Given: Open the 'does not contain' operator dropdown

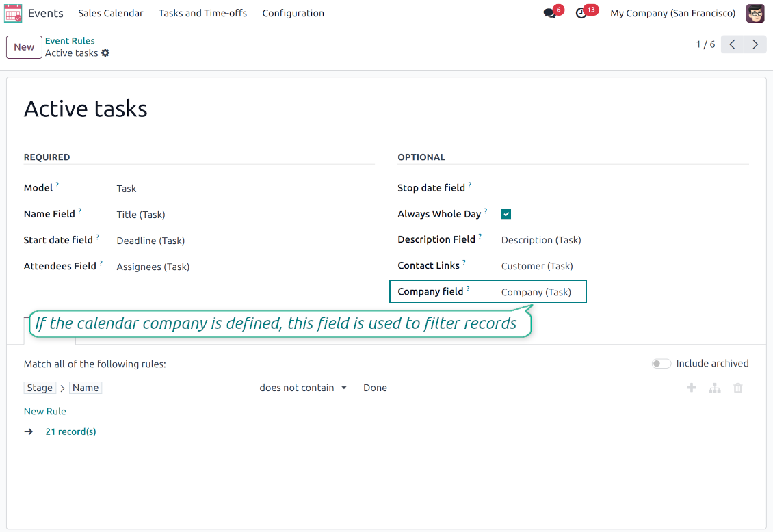Looking at the screenshot, I should (303, 388).
